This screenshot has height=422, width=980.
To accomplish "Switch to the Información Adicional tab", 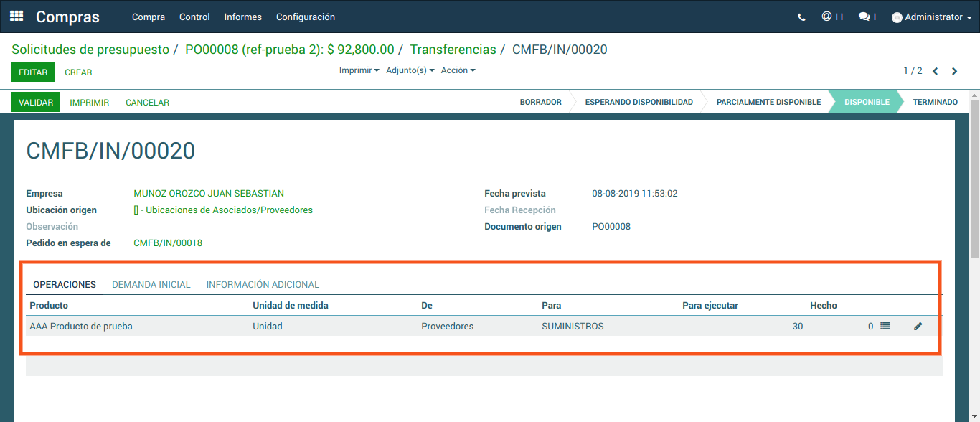I will point(263,285).
